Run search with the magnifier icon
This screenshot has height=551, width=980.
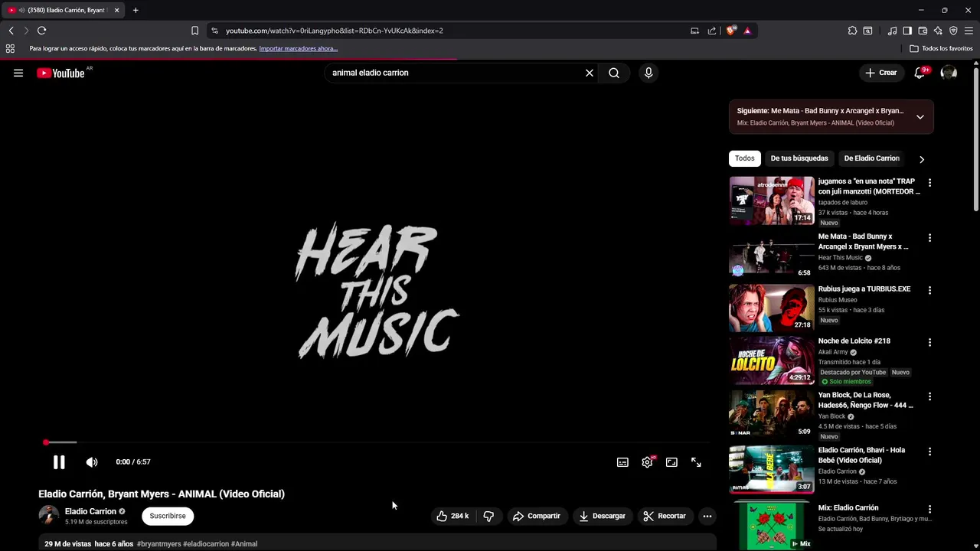point(614,73)
